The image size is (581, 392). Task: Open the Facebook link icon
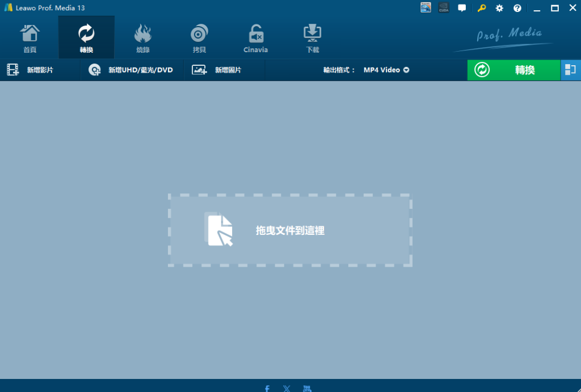[267, 388]
